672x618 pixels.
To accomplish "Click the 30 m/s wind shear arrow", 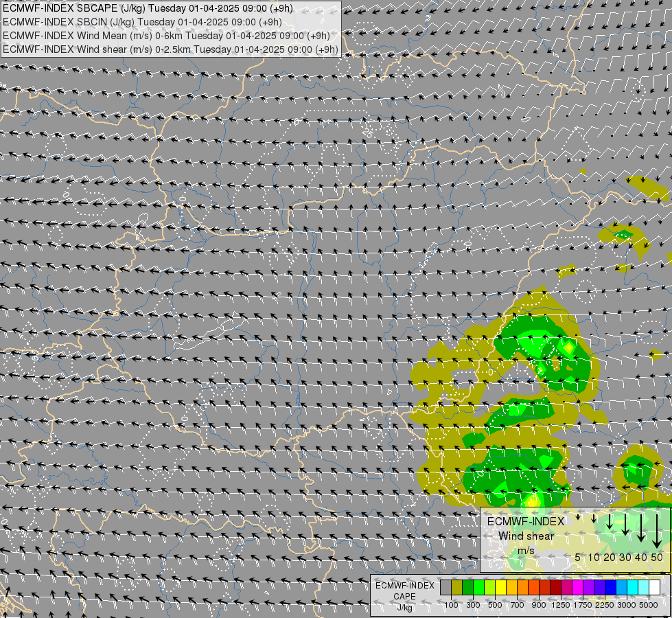I will [x=625, y=525].
